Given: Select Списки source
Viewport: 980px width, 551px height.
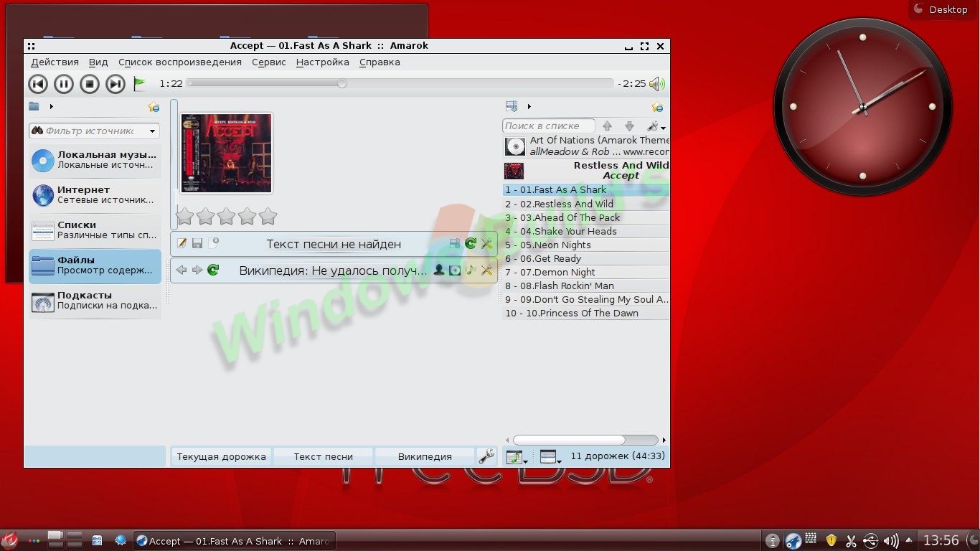Looking at the screenshot, I should [95, 230].
